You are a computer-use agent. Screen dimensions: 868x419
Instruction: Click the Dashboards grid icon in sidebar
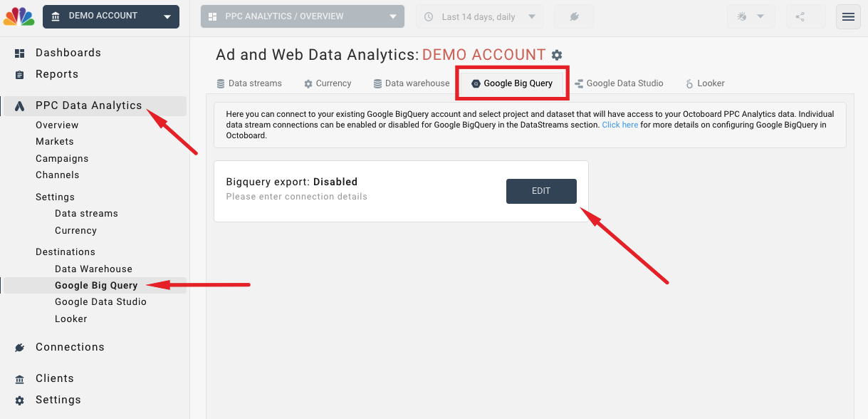20,53
